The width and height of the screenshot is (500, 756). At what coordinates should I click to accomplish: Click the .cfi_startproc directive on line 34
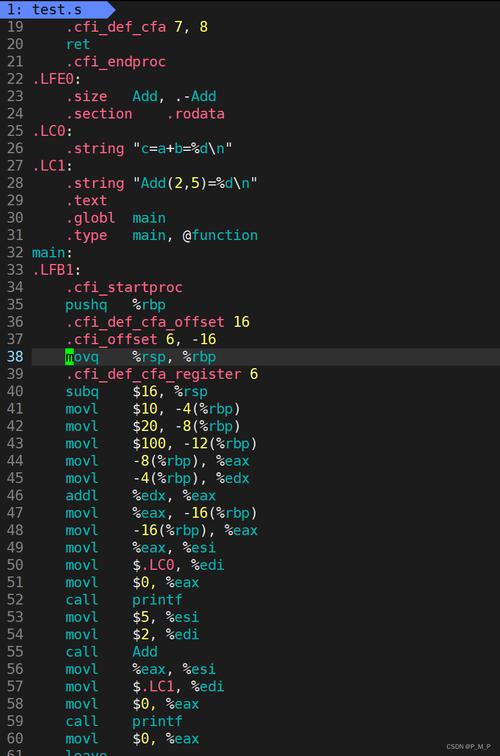pos(124,287)
